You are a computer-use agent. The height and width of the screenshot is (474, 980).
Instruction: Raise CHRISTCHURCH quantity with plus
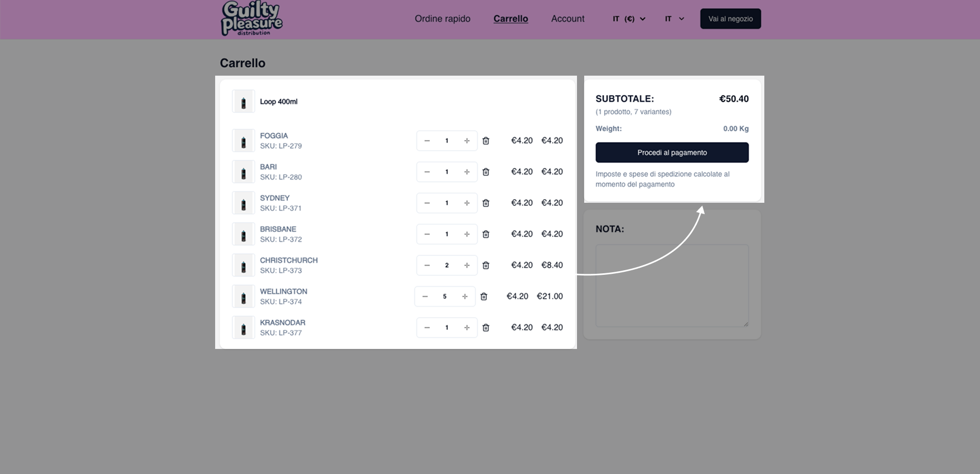coord(467,265)
